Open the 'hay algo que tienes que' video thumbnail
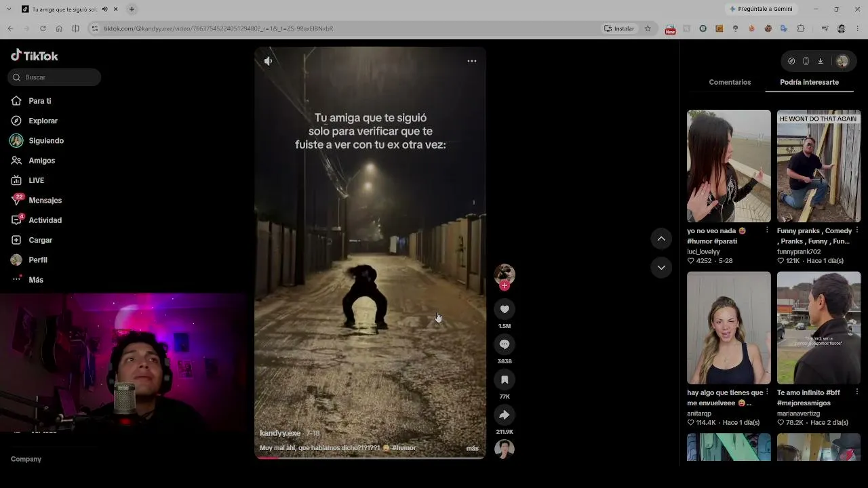Viewport: 868px width, 488px height. click(729, 328)
